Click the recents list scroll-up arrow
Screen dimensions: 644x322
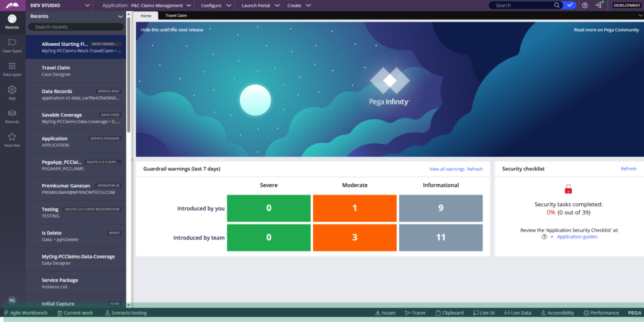pos(128,14)
